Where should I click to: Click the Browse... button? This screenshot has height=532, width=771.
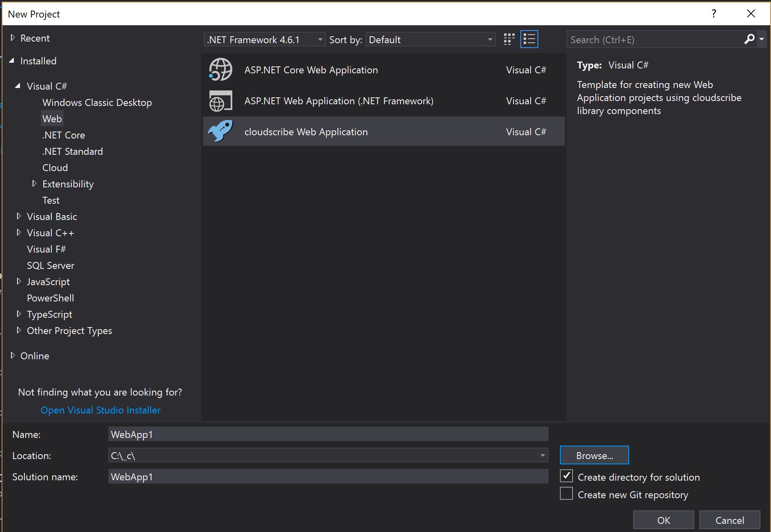pyautogui.click(x=594, y=455)
